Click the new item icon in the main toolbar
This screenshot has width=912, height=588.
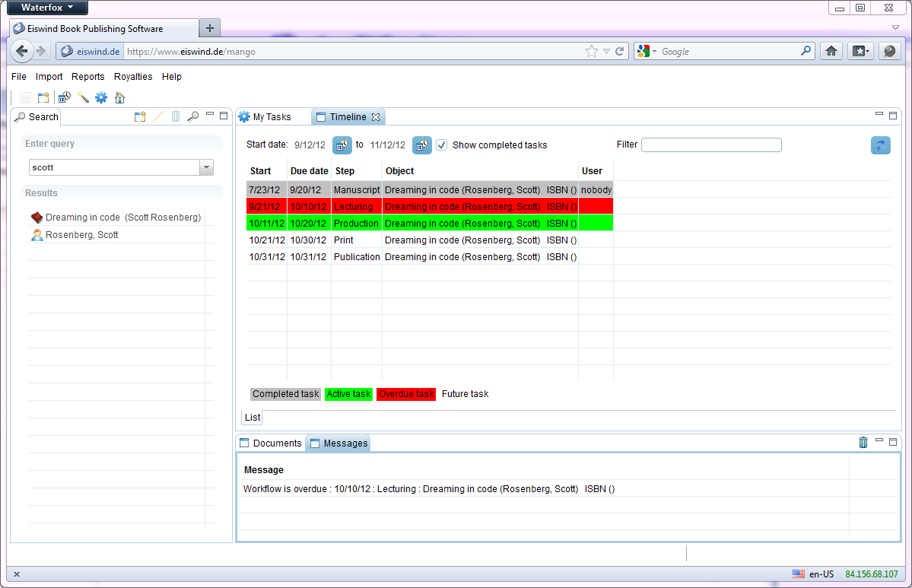[43, 97]
